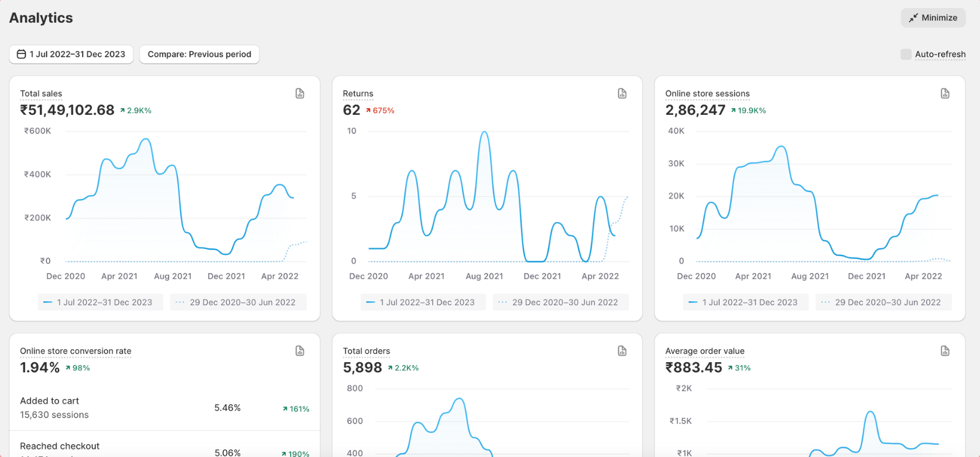Viewport: 980px width, 457px height.
Task: Enable the Auto-refresh checkbox
Action: pyautogui.click(x=906, y=54)
